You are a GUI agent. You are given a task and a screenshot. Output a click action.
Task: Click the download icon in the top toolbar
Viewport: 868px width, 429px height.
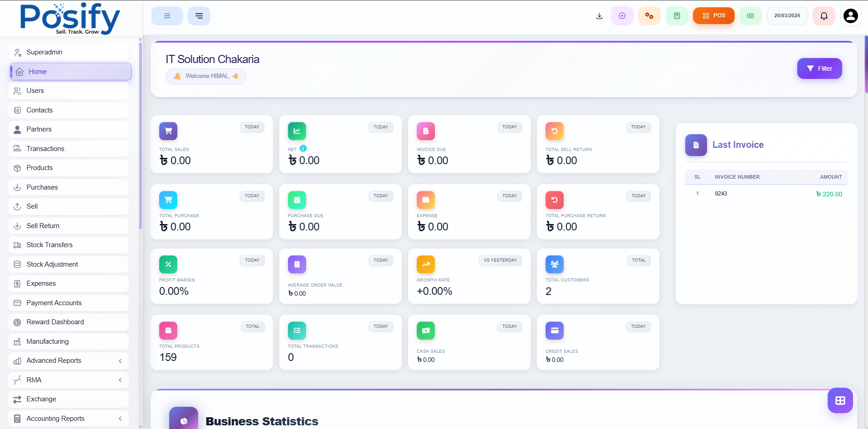(599, 15)
